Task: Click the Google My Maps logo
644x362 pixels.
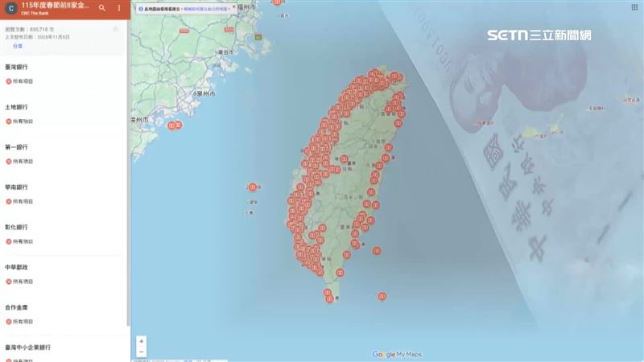Action: [x=397, y=354]
